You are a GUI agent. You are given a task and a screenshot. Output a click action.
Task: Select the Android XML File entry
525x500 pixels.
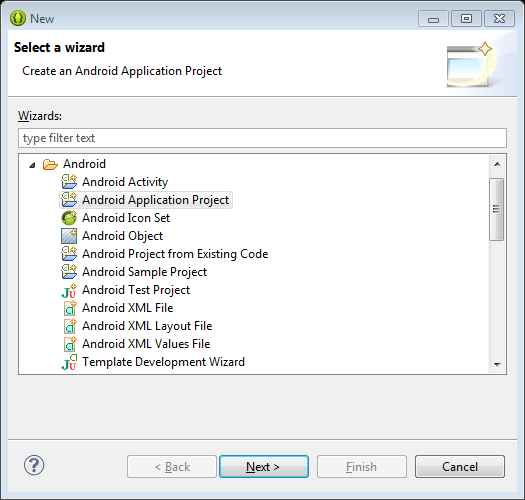[128, 308]
